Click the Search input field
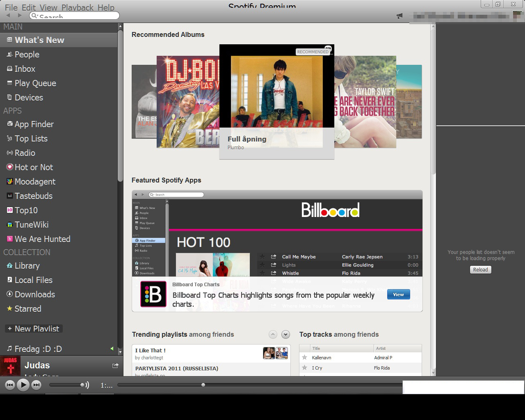 [x=74, y=16]
